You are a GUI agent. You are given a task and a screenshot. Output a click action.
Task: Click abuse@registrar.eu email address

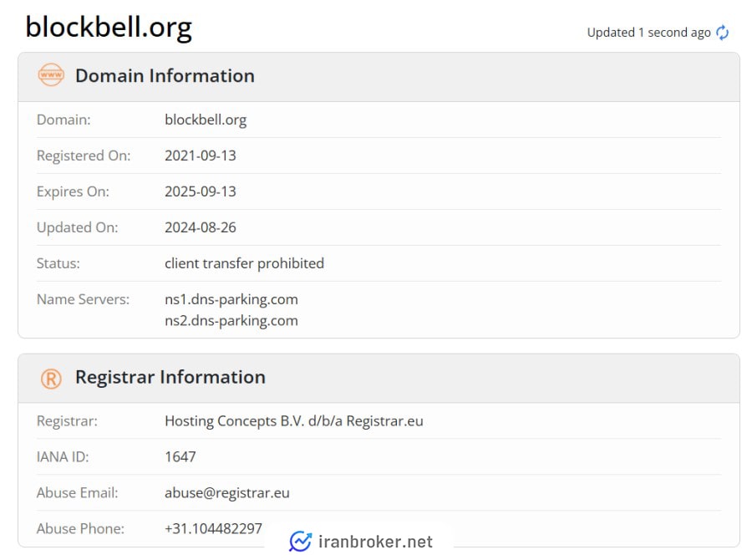coord(227,493)
